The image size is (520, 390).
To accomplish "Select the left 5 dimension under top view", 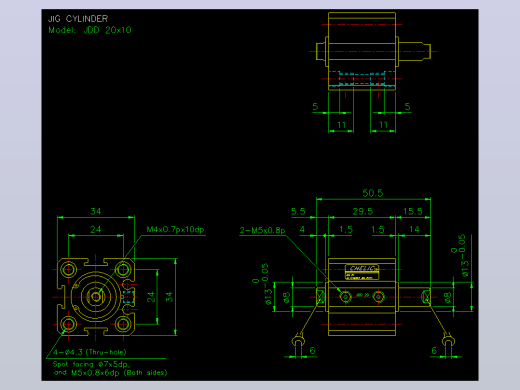I will [315, 107].
